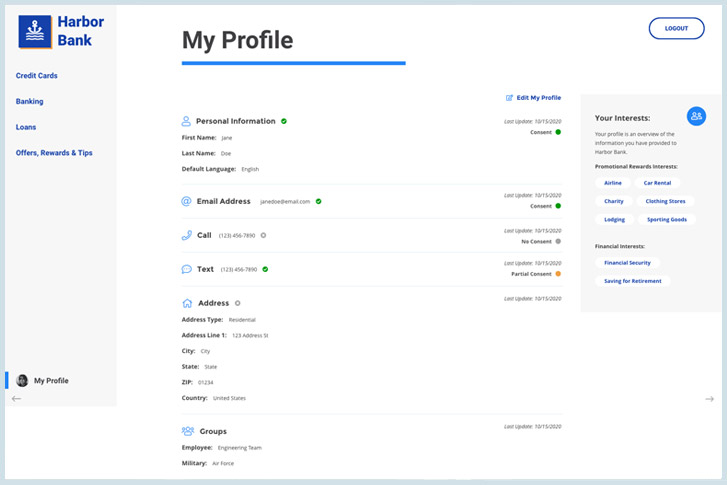This screenshot has width=727, height=485.
Task: Click the ZIP value 01234
Action: click(x=205, y=383)
